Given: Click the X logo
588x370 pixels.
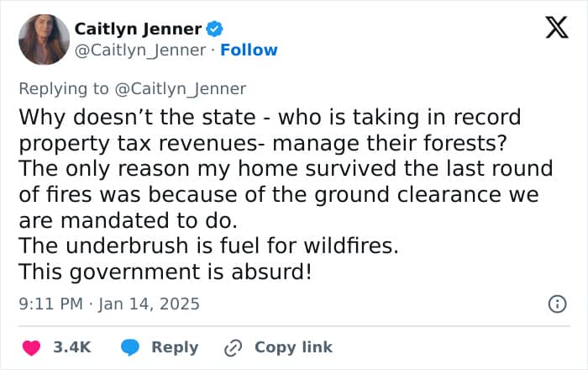Looking at the screenshot, I should 551,29.
